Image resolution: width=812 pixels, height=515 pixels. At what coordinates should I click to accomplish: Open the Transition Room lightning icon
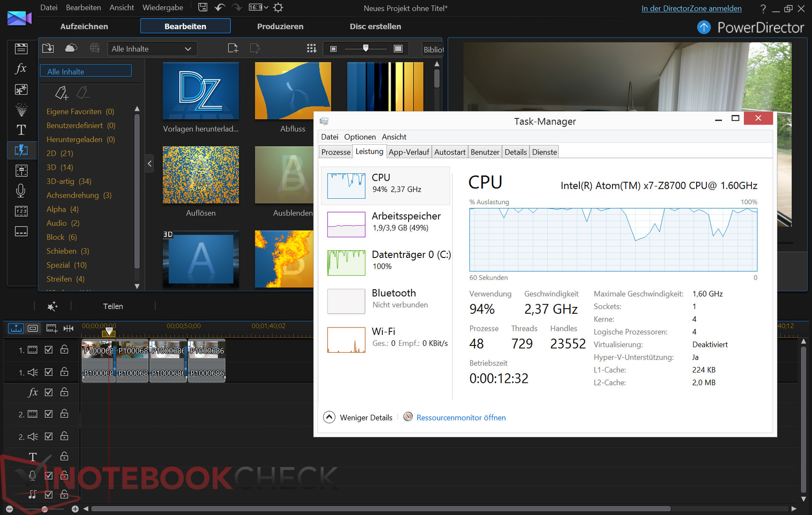(21, 150)
